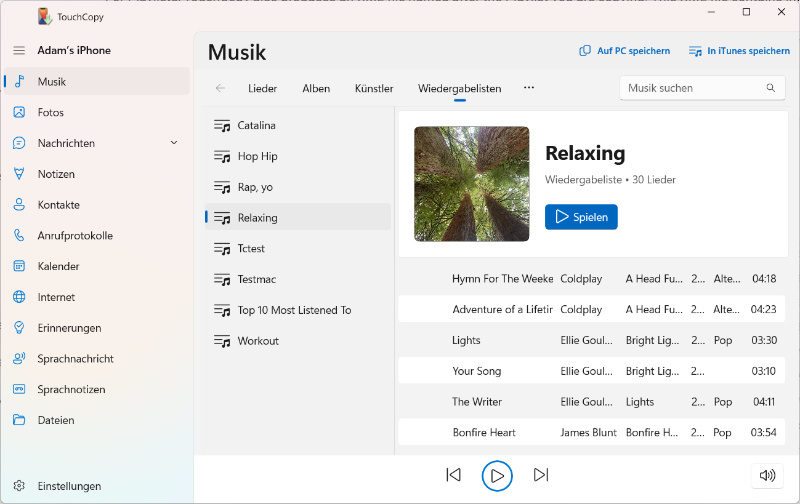This screenshot has height=504, width=800.
Task: Skip to the next track
Action: tap(541, 475)
